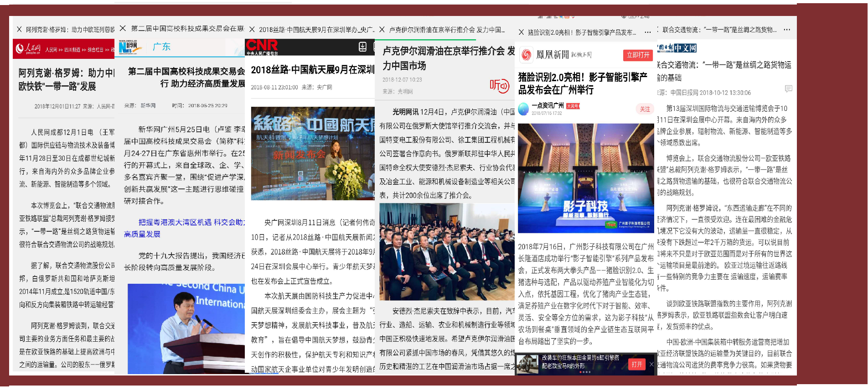
Task: Click the source text 来源: 央广网
Action: [x=316, y=87]
